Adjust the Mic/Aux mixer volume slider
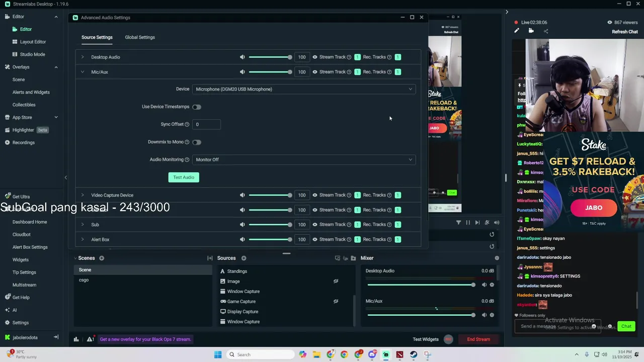Image resolution: width=644 pixels, height=362 pixels. tap(422, 315)
